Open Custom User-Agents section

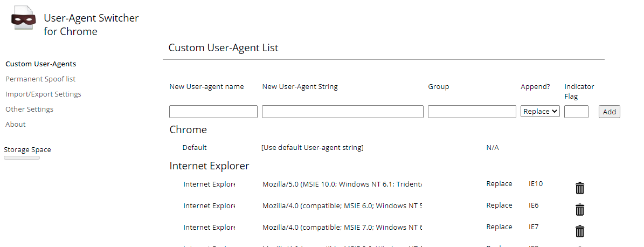(x=40, y=64)
